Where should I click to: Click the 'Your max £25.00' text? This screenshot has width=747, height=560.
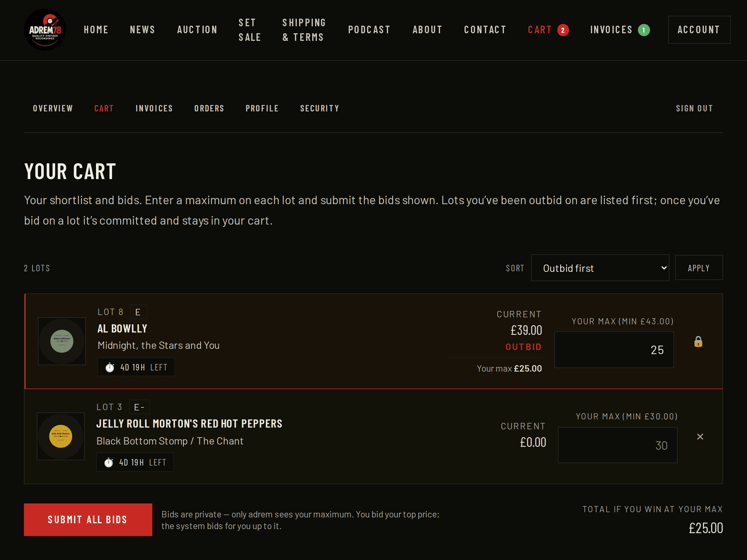pos(509,368)
